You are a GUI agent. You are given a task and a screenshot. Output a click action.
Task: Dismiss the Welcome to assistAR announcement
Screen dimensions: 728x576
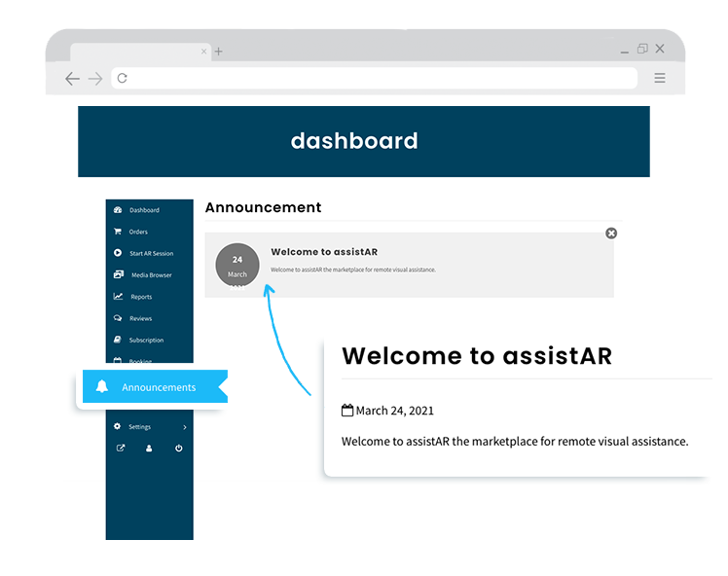point(611,234)
